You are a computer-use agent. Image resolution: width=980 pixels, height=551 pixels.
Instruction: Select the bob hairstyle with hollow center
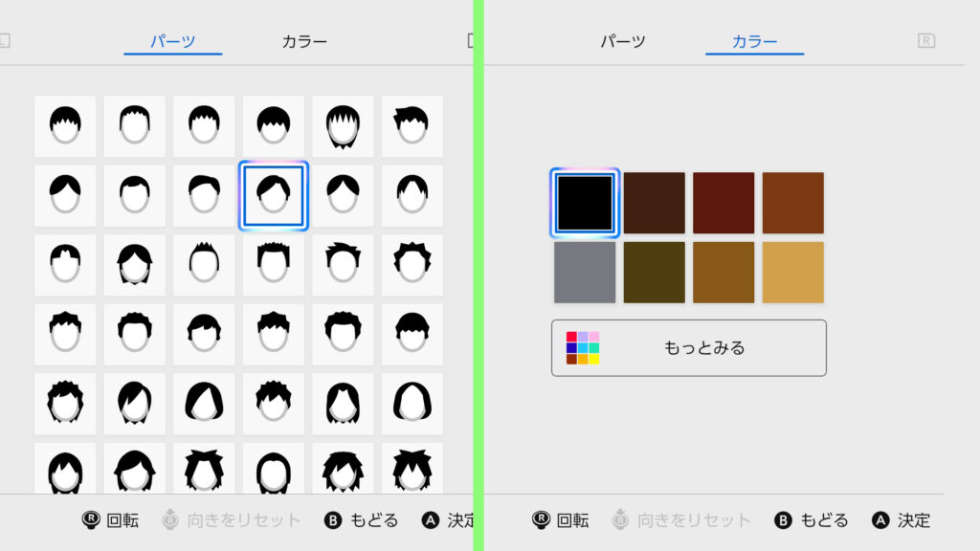(x=412, y=404)
